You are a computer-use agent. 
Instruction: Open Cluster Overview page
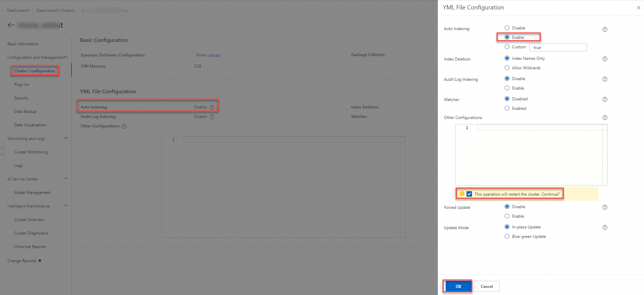click(x=29, y=220)
